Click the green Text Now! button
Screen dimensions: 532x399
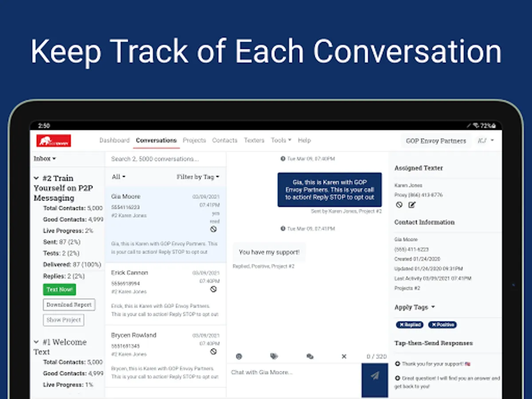pos(59,289)
